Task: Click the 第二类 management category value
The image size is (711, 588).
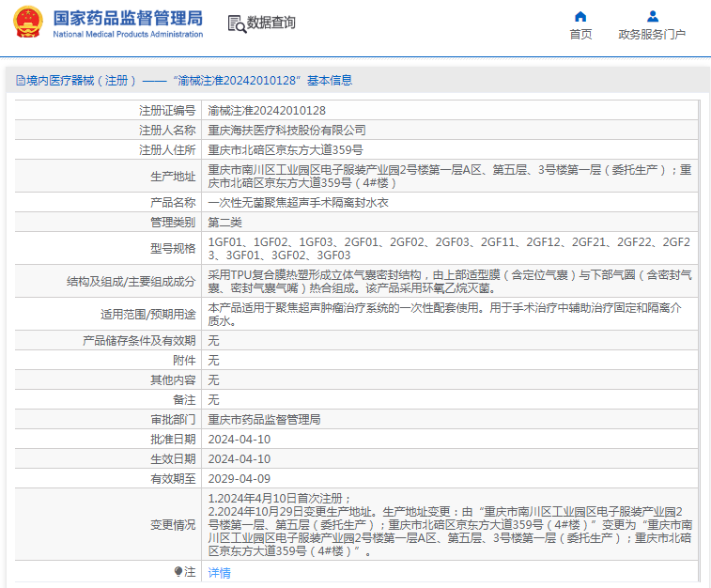Action: [x=224, y=222]
